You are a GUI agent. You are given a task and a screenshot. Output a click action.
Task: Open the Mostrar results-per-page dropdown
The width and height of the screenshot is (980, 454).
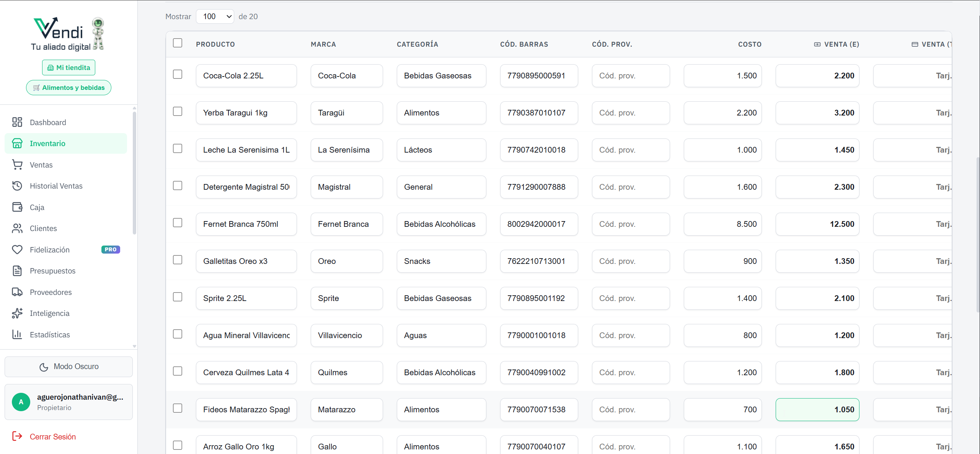[215, 16]
